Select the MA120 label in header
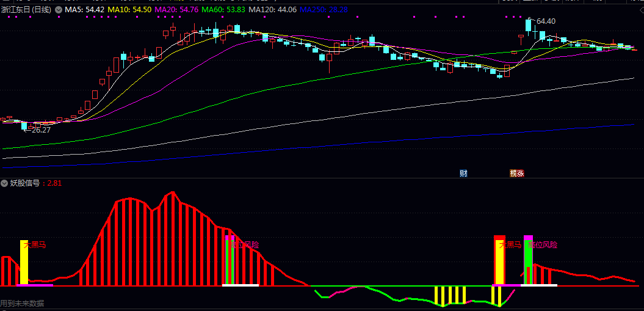The image size is (644, 311). click(x=273, y=9)
